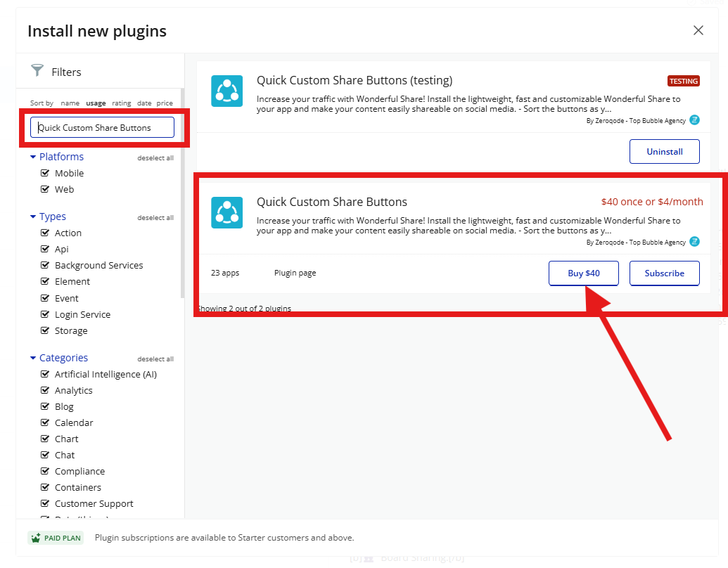This screenshot has height=568, width=728.
Task: Toggle the Containers category checkbox
Action: 45,488
